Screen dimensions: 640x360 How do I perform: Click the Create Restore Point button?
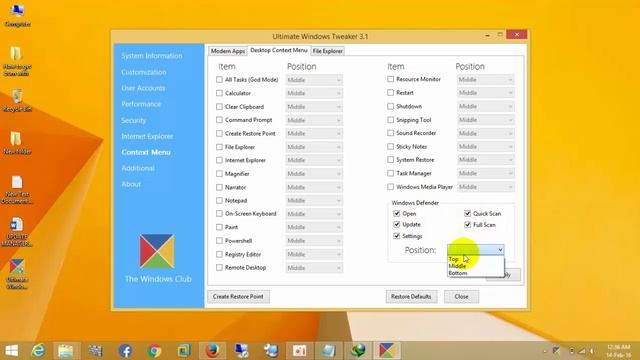[238, 296]
